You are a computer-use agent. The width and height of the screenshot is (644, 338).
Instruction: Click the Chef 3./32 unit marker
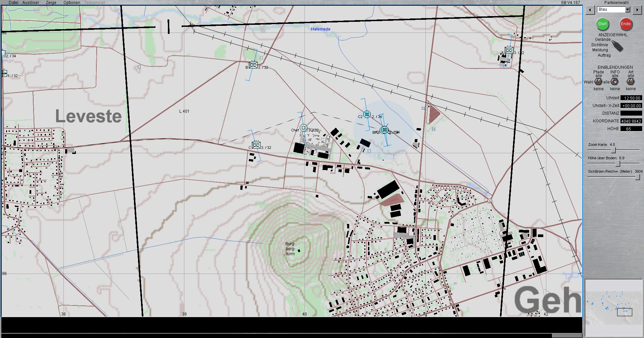[303, 128]
